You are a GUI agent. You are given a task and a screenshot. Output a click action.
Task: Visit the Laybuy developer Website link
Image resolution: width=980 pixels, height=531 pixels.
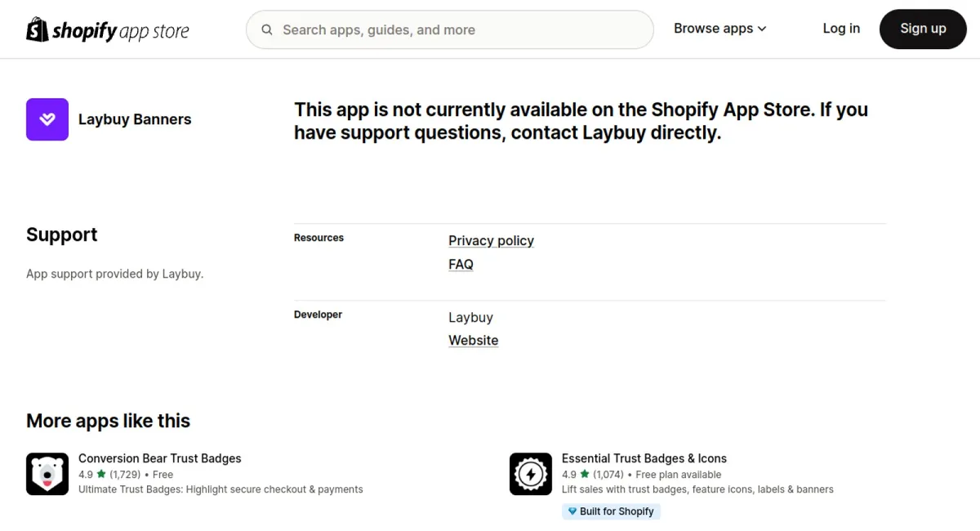click(473, 340)
